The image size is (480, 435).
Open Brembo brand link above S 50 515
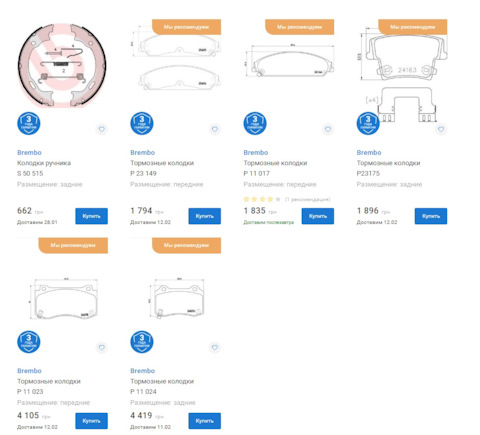29,152
